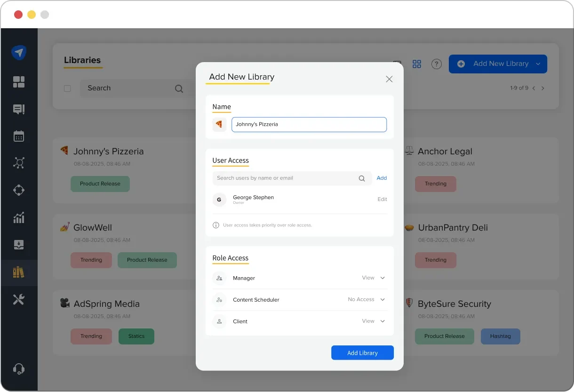Viewport: 574px width, 392px height.
Task: Click the Johnny's Pizzeria name input field
Action: coord(309,124)
